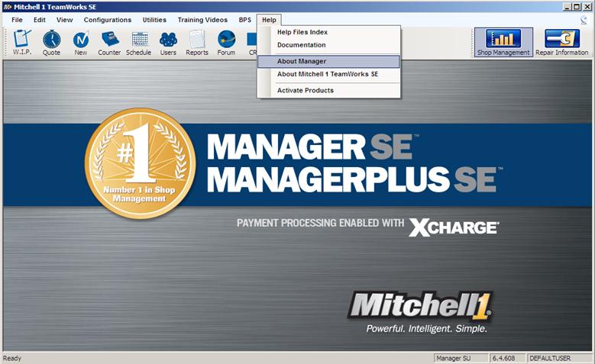Select the Shop Management button
This screenshot has height=364, width=595.
(x=503, y=42)
